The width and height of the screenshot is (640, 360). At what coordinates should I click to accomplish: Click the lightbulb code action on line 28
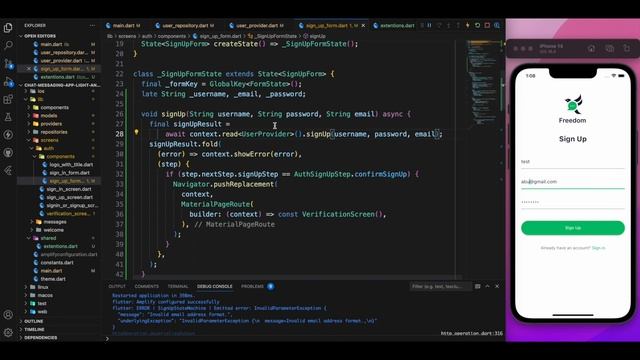click(x=136, y=132)
